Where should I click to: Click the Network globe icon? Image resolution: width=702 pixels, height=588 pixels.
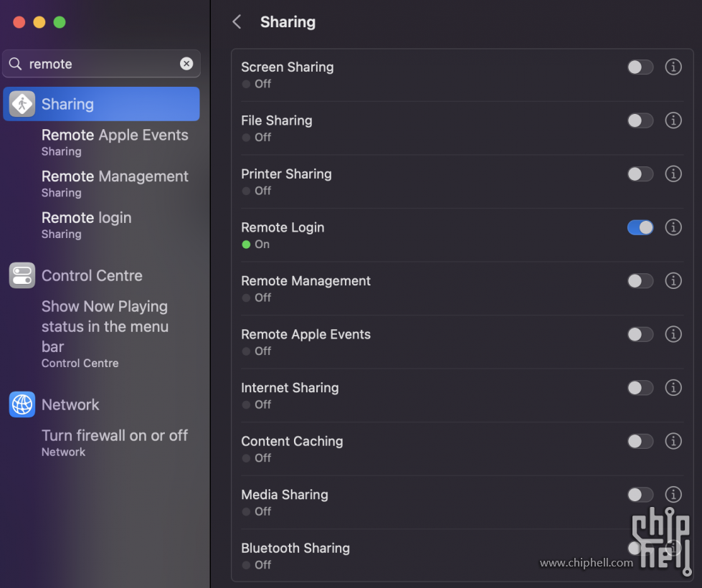click(22, 404)
